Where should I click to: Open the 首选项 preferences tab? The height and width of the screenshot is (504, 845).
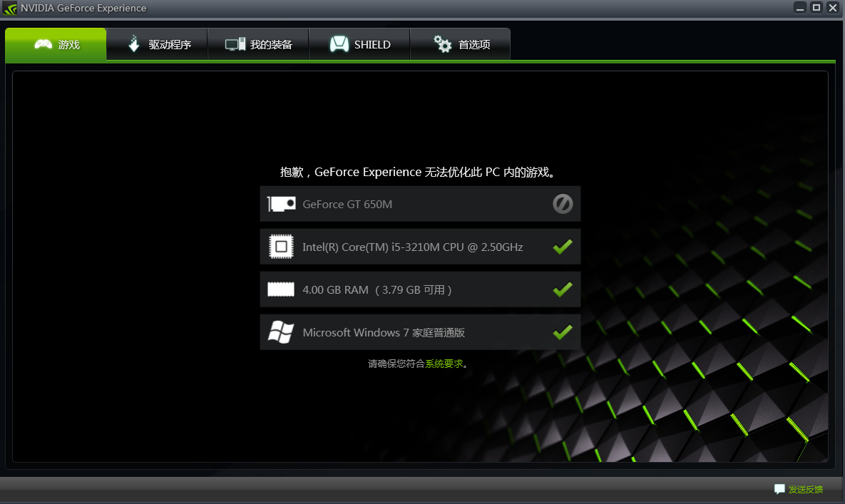pos(460,44)
